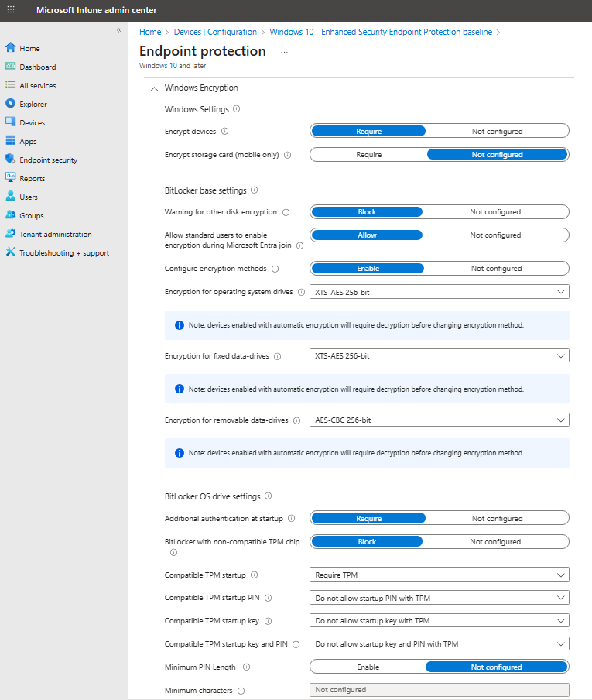
Task: Click the Users person icon
Action: (x=11, y=197)
